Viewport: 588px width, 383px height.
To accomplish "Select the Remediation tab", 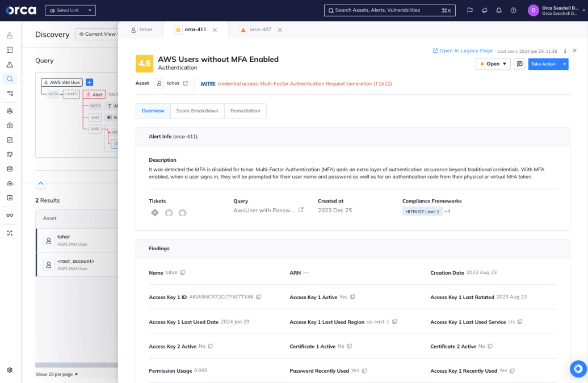I will 245,111.
